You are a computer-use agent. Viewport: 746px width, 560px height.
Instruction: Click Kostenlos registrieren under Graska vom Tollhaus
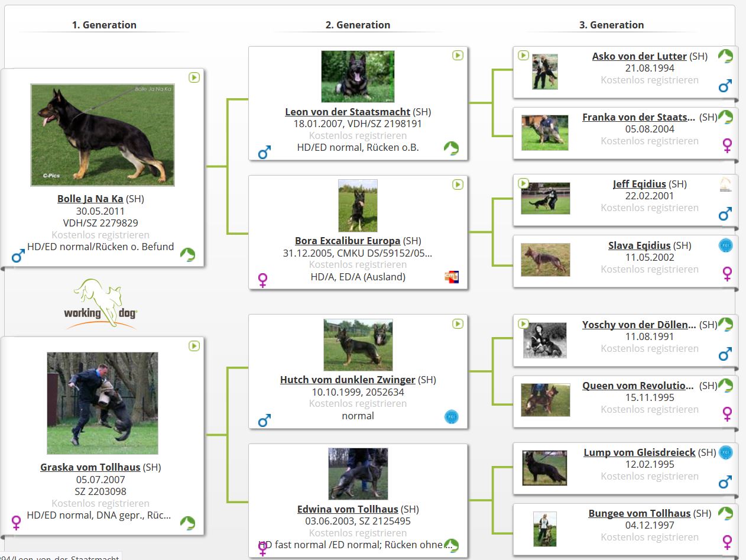[x=100, y=503]
